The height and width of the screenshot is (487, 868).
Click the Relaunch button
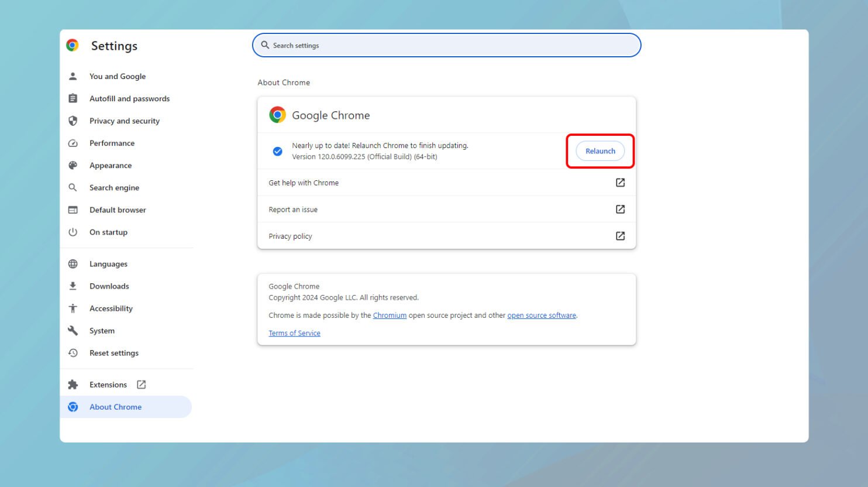click(600, 151)
